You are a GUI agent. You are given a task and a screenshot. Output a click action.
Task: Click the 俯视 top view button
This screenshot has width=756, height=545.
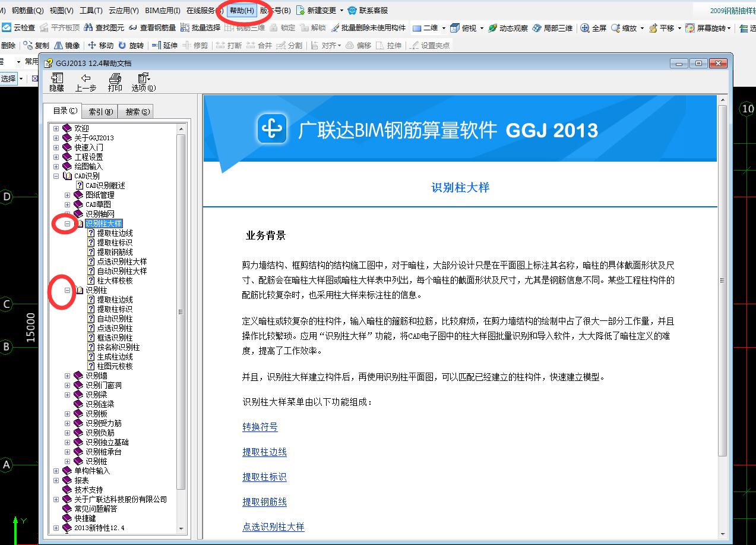[464, 27]
